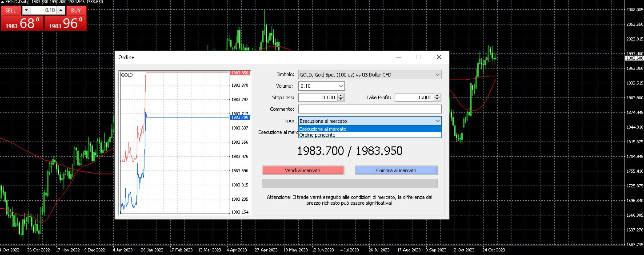Minimize the Ordine dialog window
Image resolution: width=644 pixels, height=255 pixels.
pos(398,57)
